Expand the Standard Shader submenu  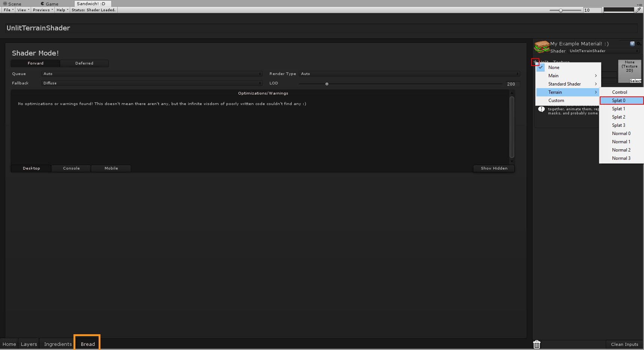point(568,84)
